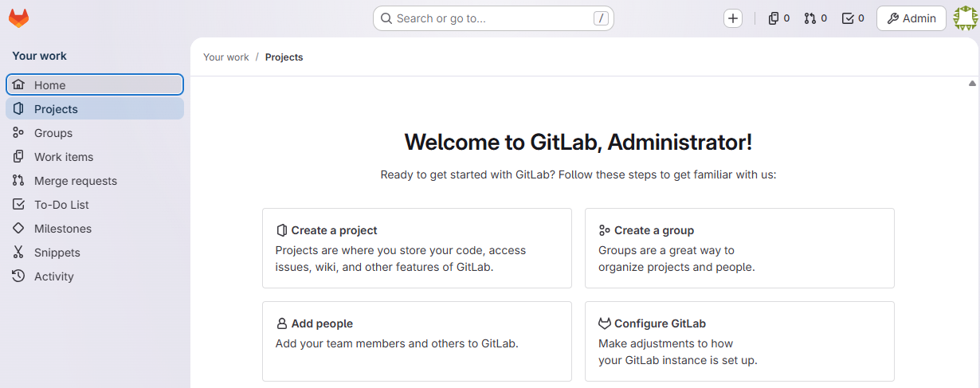Open Work items in sidebar

64,157
